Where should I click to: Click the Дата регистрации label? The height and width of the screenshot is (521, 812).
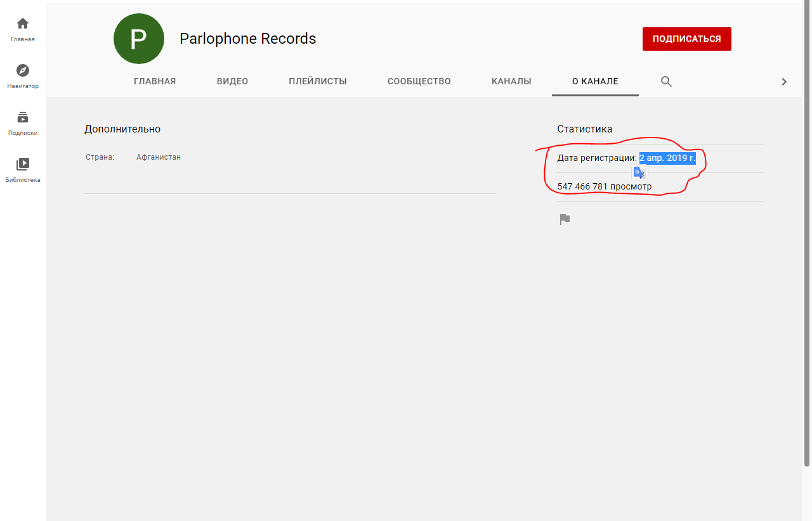coord(597,158)
